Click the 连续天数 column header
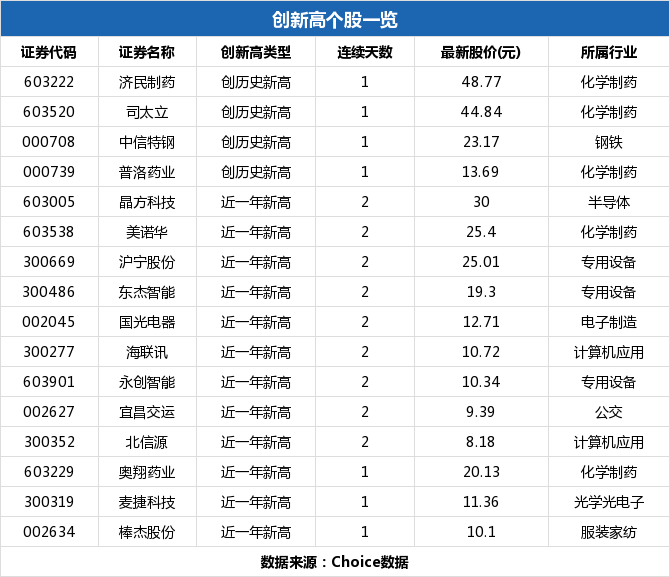Viewport: 670px width, 577px height. pyautogui.click(x=365, y=52)
